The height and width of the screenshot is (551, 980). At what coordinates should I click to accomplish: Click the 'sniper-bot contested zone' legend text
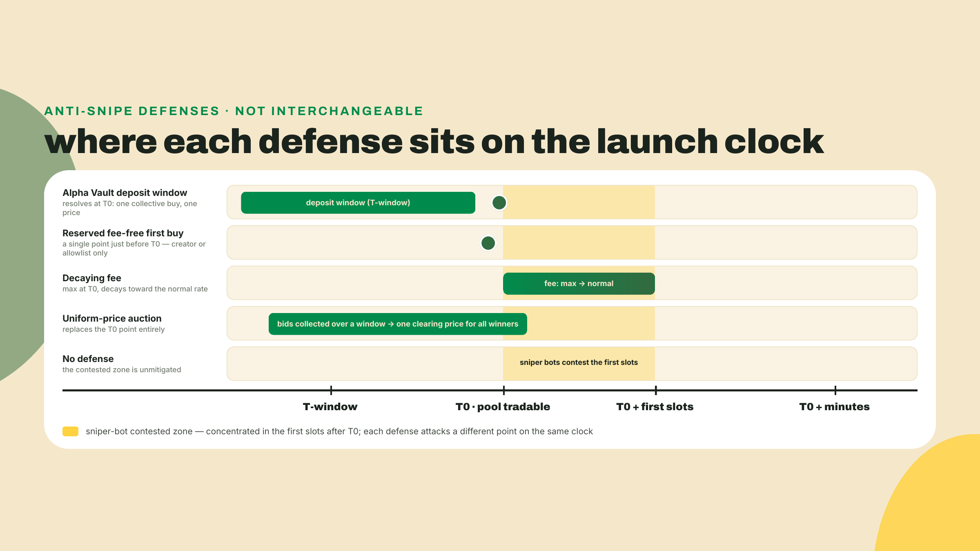click(339, 431)
